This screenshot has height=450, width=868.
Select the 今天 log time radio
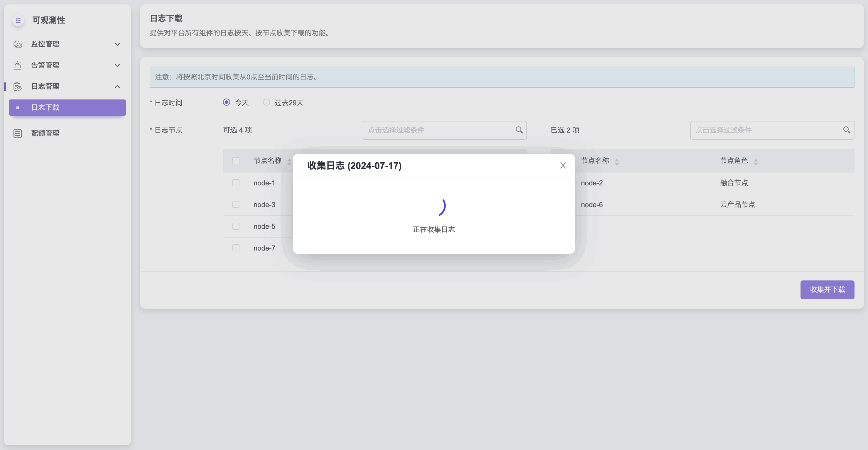click(227, 102)
